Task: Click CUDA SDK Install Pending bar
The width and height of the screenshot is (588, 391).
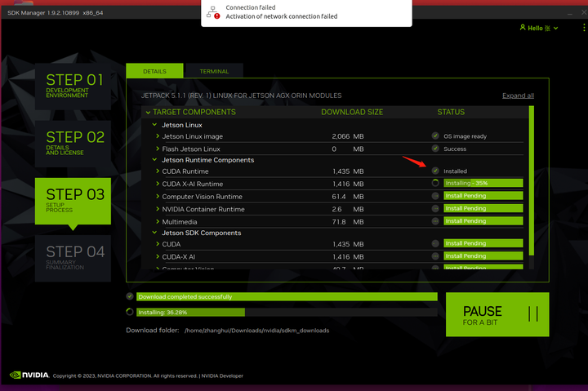Action: pyautogui.click(x=483, y=243)
